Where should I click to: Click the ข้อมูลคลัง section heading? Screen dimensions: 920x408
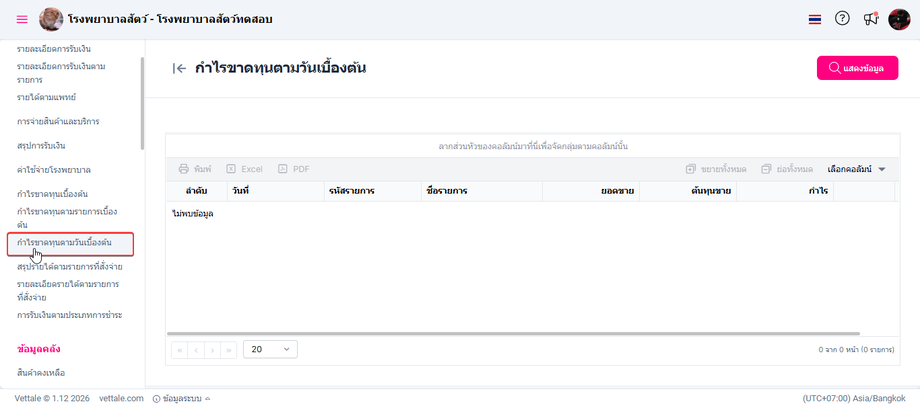pos(39,349)
